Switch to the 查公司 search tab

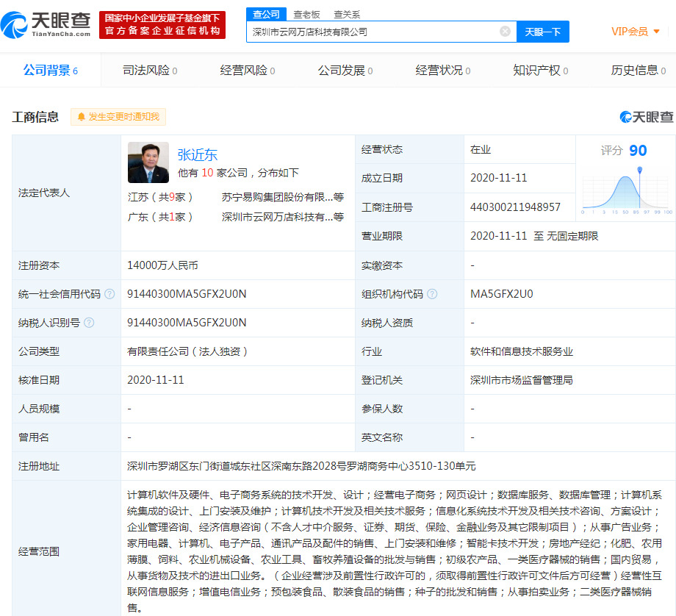point(266,14)
